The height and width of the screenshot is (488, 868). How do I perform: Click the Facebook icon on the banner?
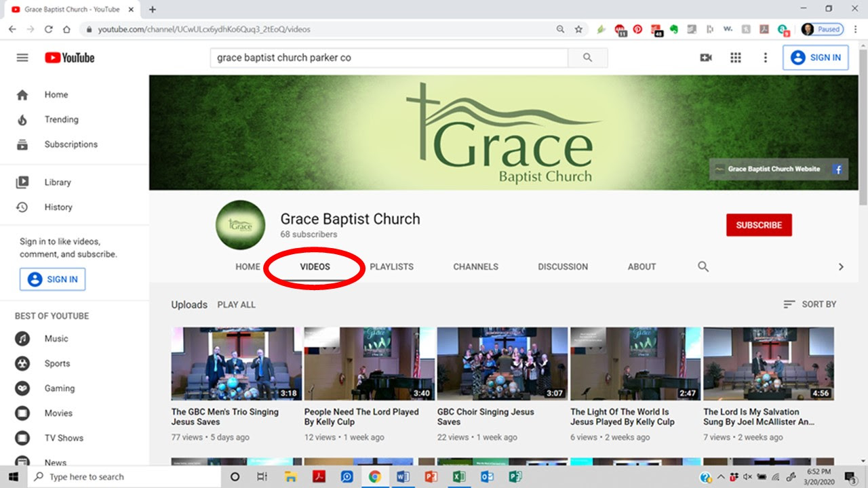pos(837,169)
